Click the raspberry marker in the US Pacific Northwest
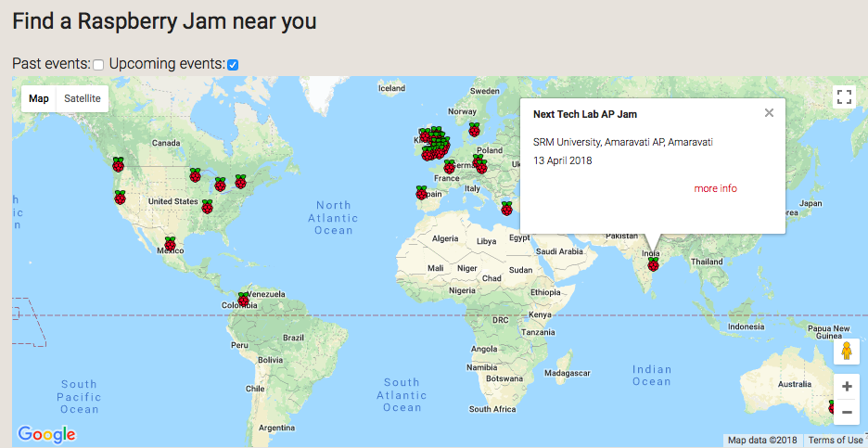This screenshot has width=868, height=448. click(x=118, y=164)
